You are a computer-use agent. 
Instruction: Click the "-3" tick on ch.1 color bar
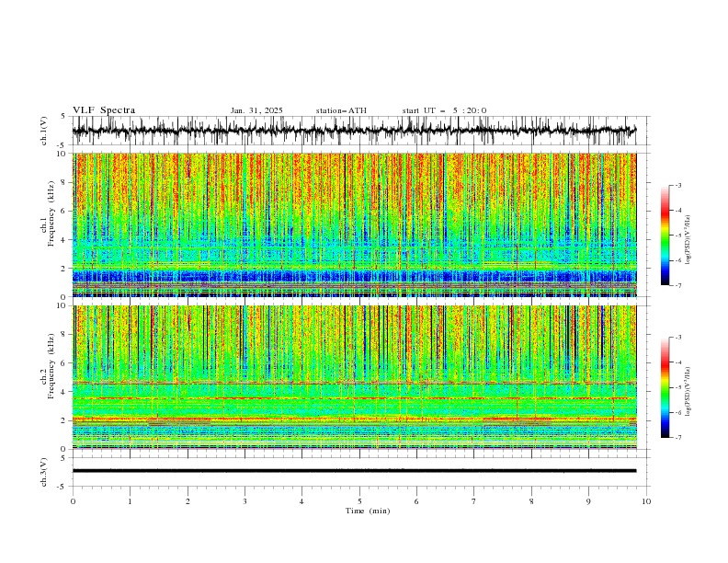tap(678, 185)
